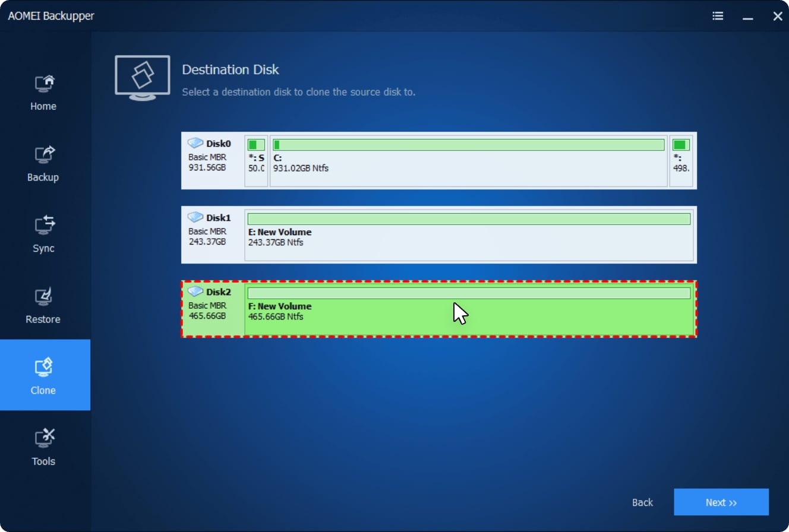The height and width of the screenshot is (532, 789).
Task: Select the Clone sidebar tab
Action: (x=45, y=375)
